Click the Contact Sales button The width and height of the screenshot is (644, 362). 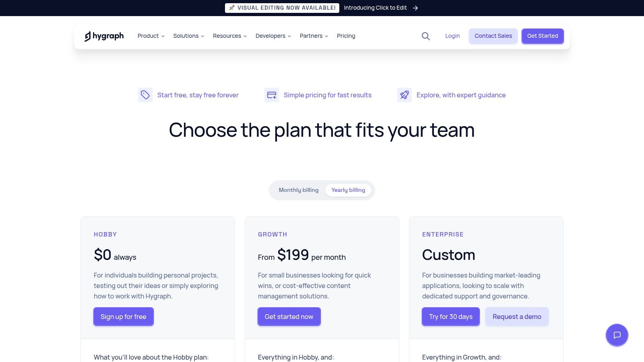493,36
